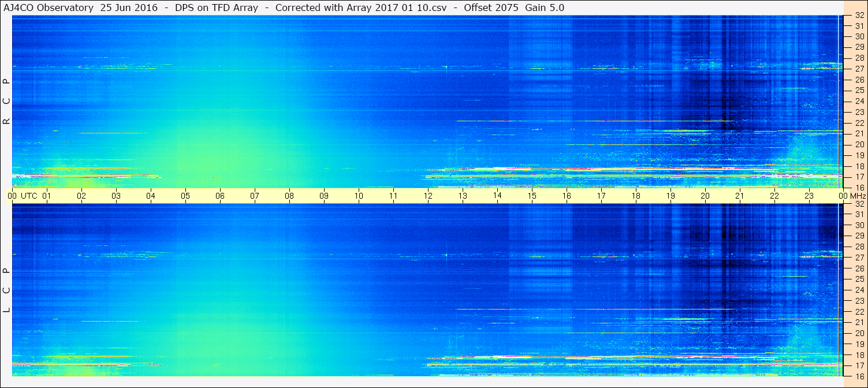Click the AJ4CO Observatory title text

pos(49,8)
